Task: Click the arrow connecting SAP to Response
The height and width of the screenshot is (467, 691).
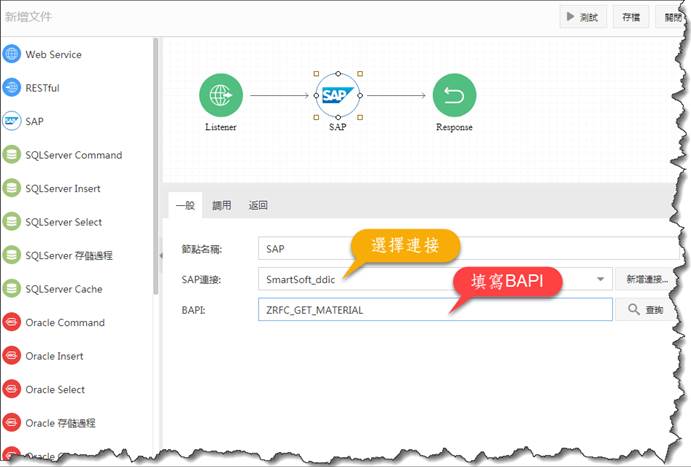Action: 396,95
